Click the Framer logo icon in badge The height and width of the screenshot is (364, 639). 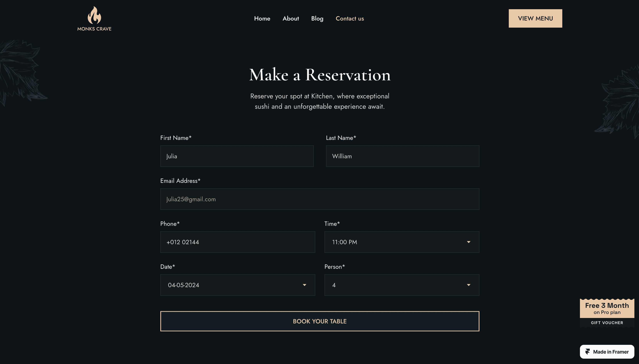point(587,352)
